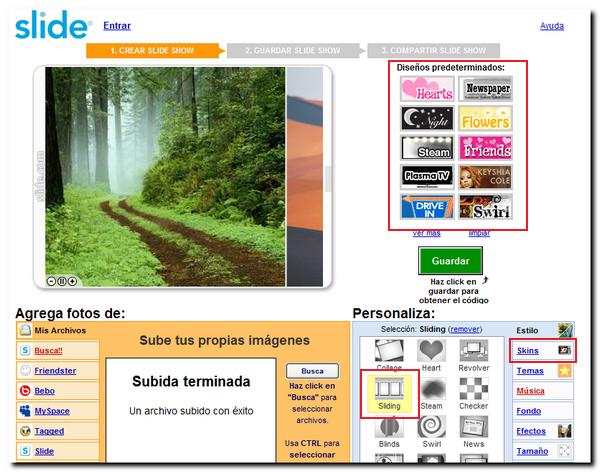Select MySpace photo source
Viewport: 600px width, 472px height.
tap(58, 411)
